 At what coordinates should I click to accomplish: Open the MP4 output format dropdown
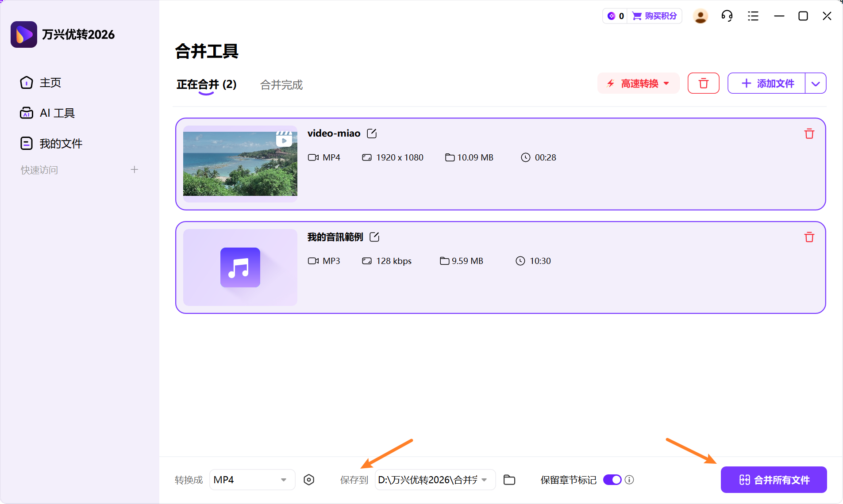coord(251,479)
